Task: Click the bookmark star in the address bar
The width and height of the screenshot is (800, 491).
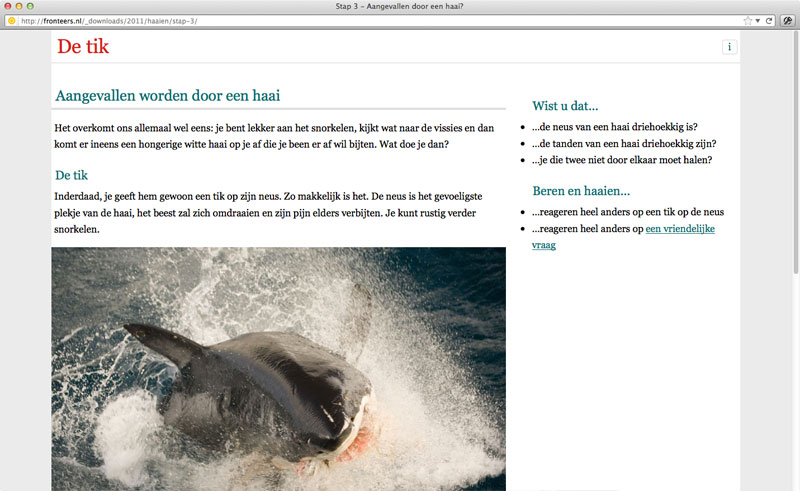Action: coord(747,20)
